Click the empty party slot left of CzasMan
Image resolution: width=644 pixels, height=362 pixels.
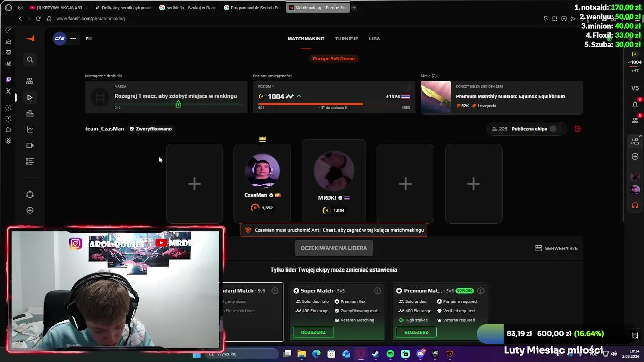point(194,184)
